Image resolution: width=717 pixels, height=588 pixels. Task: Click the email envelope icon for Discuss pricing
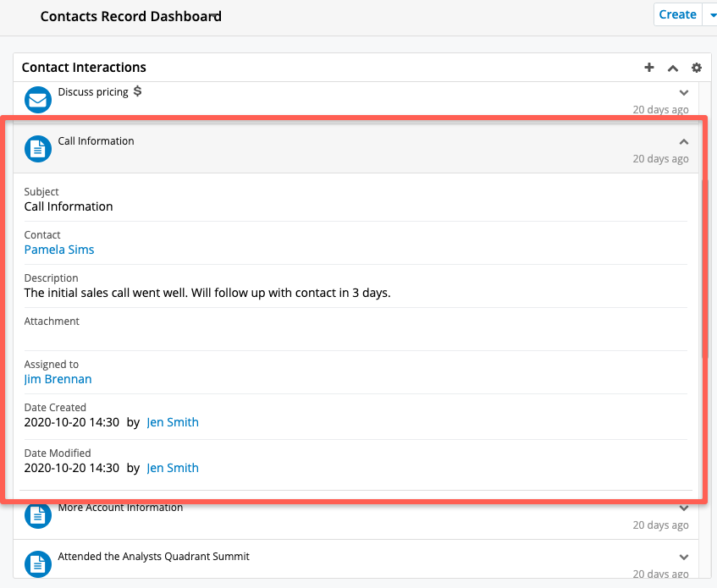37,100
